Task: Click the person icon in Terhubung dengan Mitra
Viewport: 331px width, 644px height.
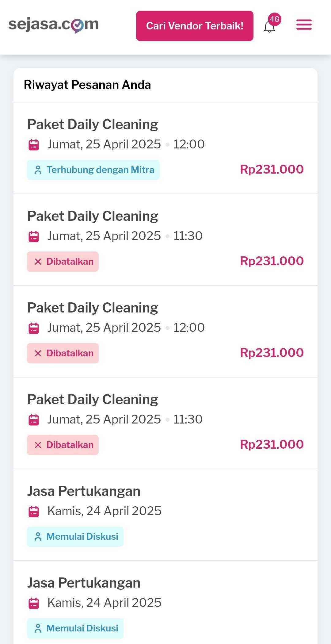Action: [38, 170]
